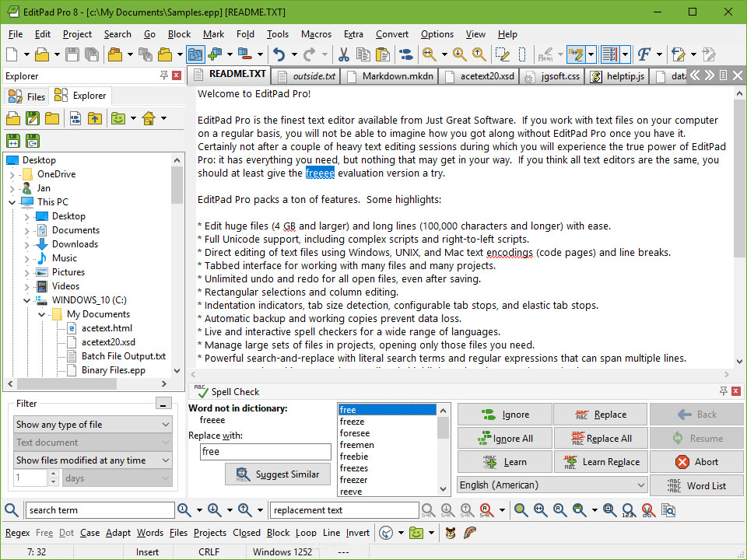
Task: Open 'Show files modified at any time' dropdown
Action: [93, 460]
